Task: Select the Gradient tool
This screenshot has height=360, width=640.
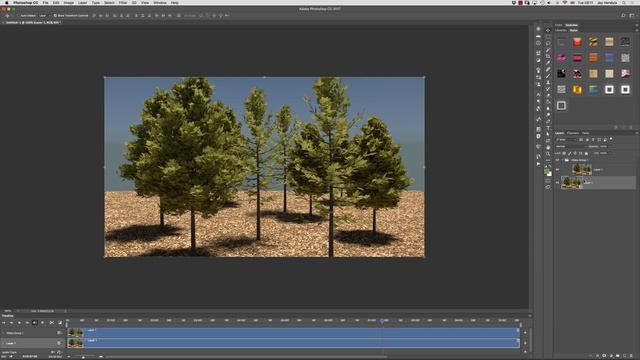Action: 548,102
